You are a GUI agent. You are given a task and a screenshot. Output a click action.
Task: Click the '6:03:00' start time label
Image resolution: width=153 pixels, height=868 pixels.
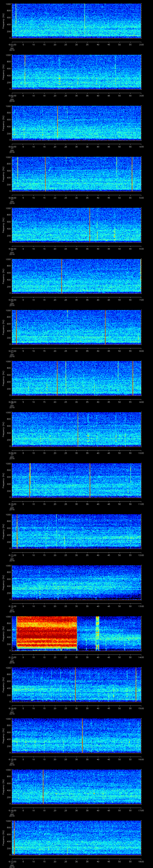pyautogui.click(x=12, y=147)
